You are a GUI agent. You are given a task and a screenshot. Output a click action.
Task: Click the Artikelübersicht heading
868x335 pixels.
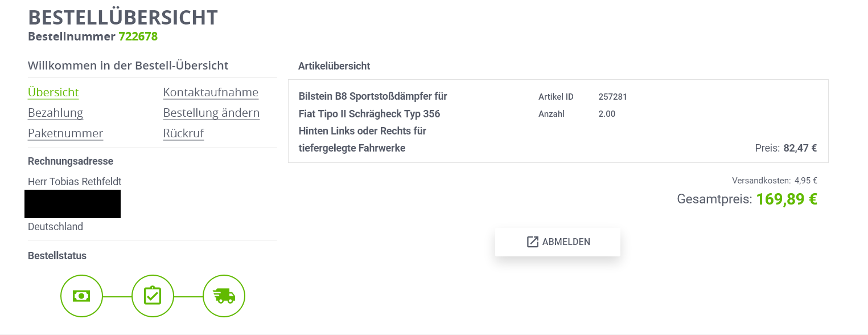(334, 66)
